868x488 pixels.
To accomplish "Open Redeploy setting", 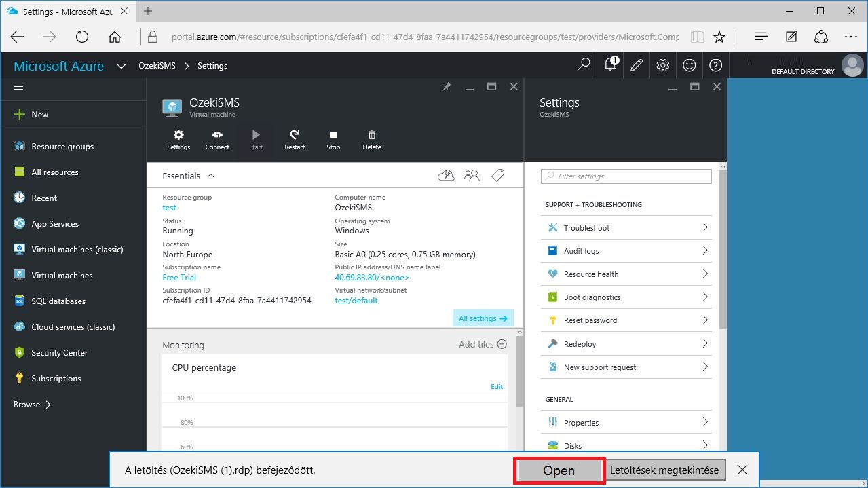I will (626, 344).
